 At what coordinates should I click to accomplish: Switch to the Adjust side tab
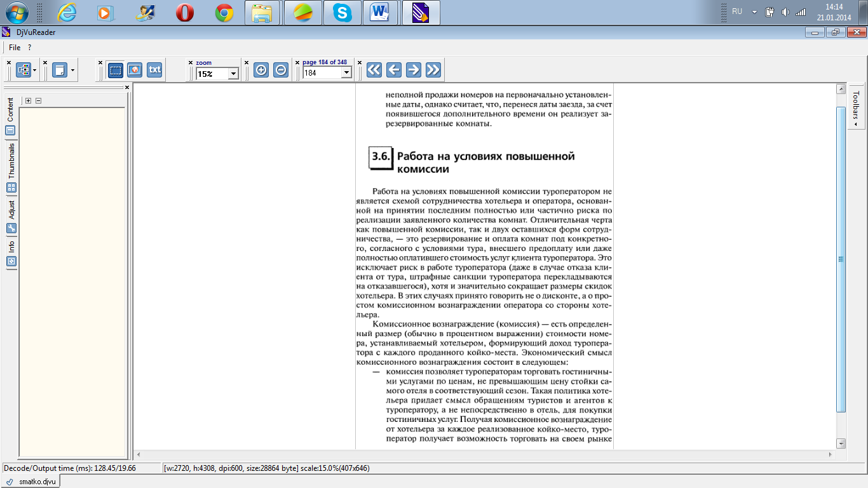[x=11, y=216]
